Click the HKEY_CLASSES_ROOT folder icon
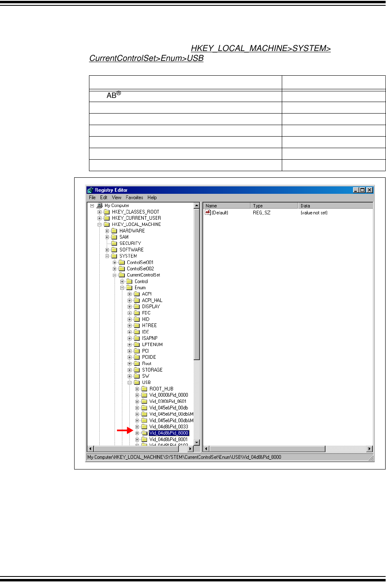386x588 pixels. pyautogui.click(x=107, y=212)
